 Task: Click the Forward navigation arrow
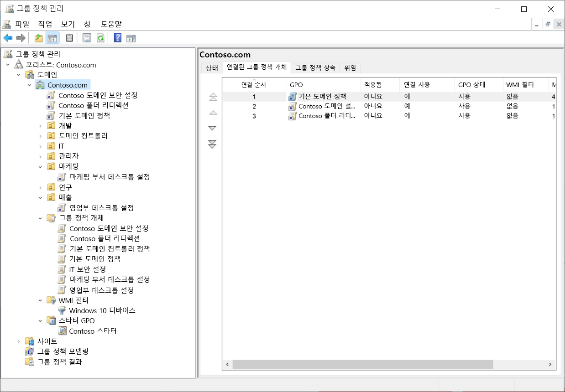click(x=21, y=38)
